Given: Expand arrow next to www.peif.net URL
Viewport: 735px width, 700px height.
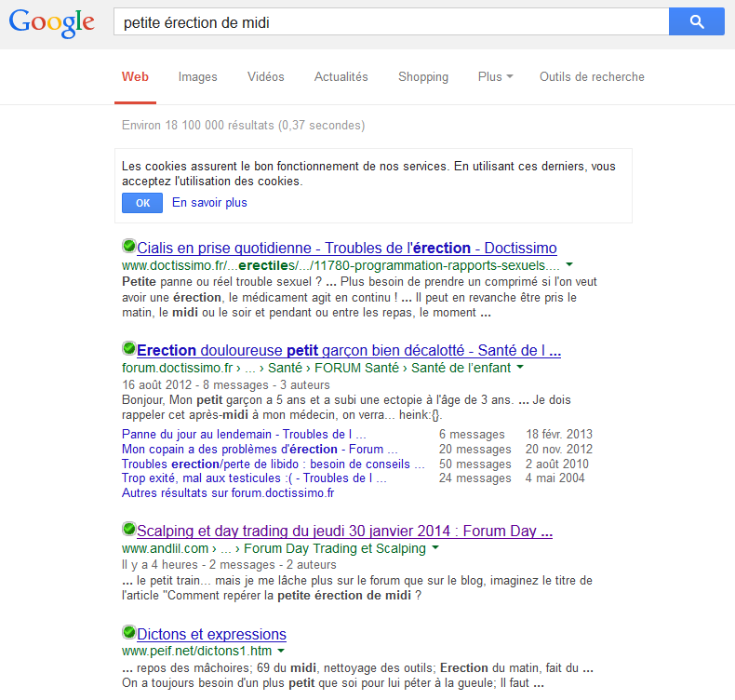Looking at the screenshot, I should 281,651.
